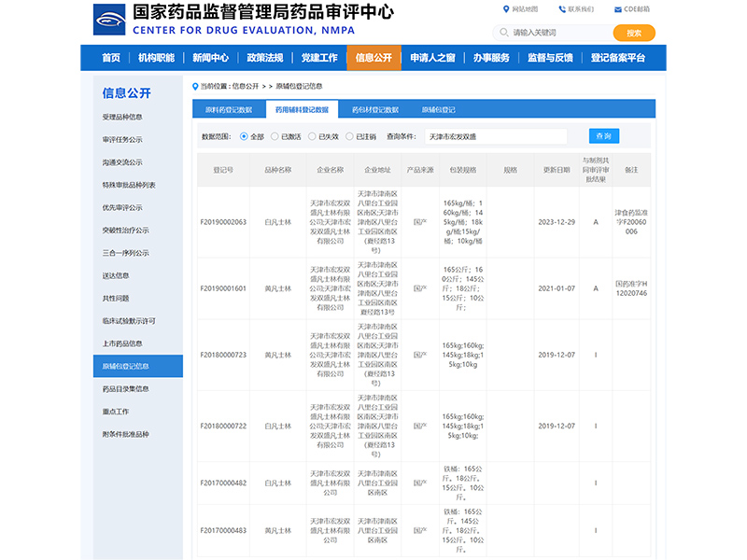Viewport: 747px width, 560px height.
Task: Open the CDE邮箱 envelope icon
Action: click(x=618, y=9)
